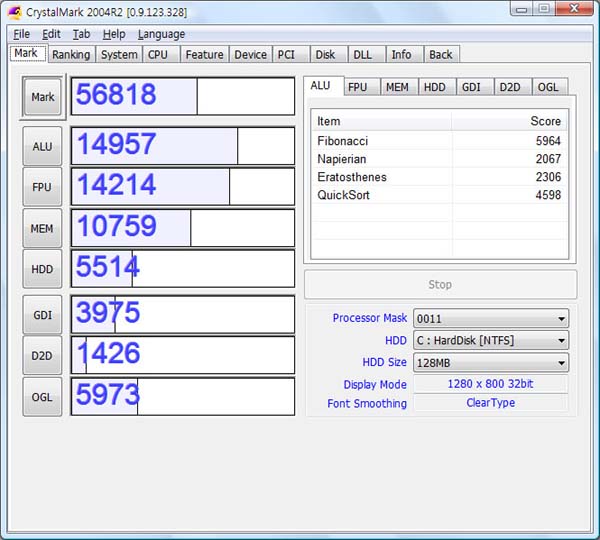Switch to the Feature tab
The height and width of the screenshot is (540, 600).
[205, 55]
